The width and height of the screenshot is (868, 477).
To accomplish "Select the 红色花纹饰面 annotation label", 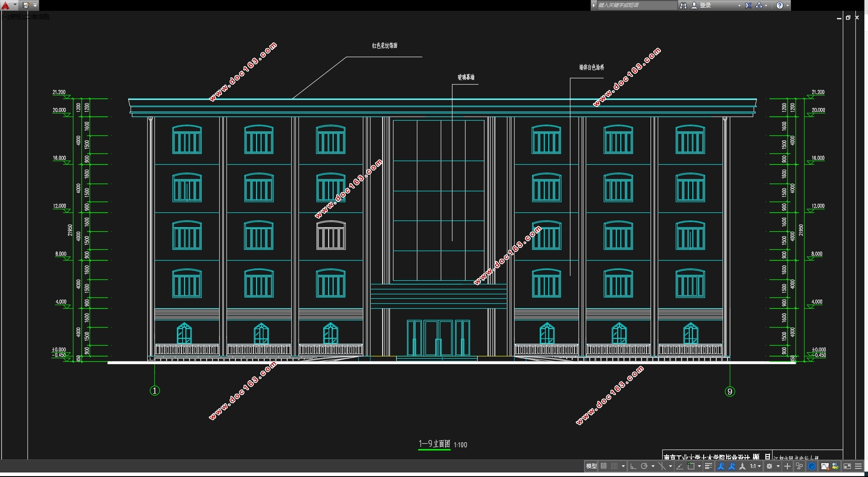I will coord(384,45).
